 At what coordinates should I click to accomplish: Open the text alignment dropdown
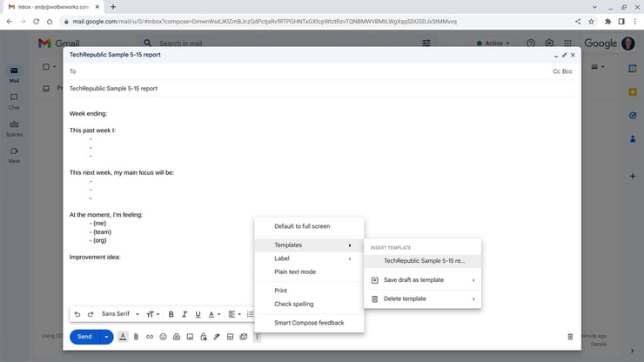point(234,314)
